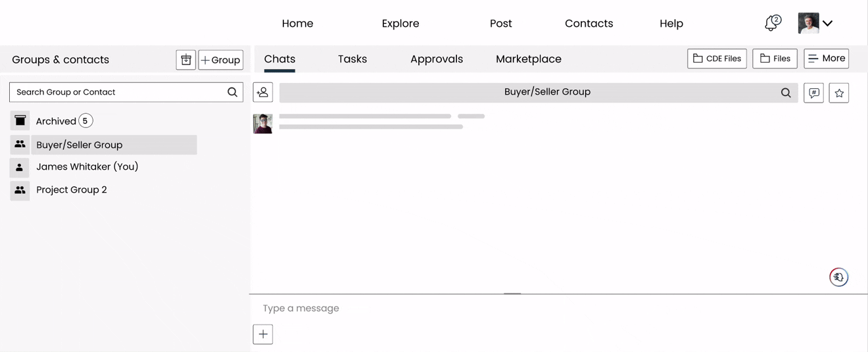Click the circular chat history icon

[838, 278]
